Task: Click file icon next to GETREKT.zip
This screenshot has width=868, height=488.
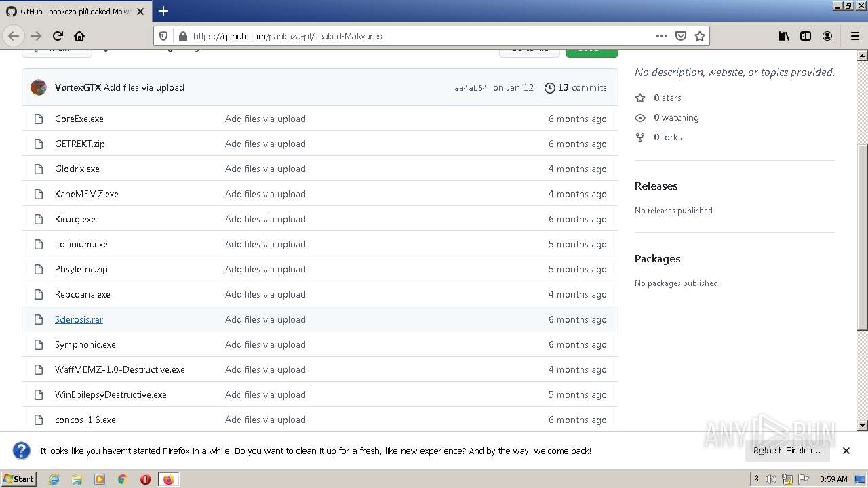Action: pyautogui.click(x=39, y=144)
